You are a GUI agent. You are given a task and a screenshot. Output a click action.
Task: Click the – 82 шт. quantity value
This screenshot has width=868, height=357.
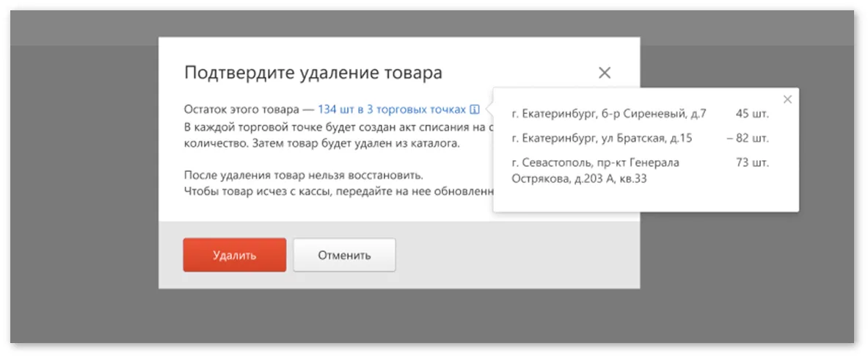click(748, 138)
